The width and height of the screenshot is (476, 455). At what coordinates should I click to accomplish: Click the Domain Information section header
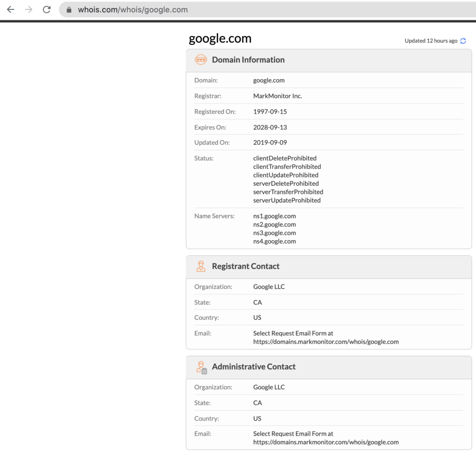click(329, 60)
